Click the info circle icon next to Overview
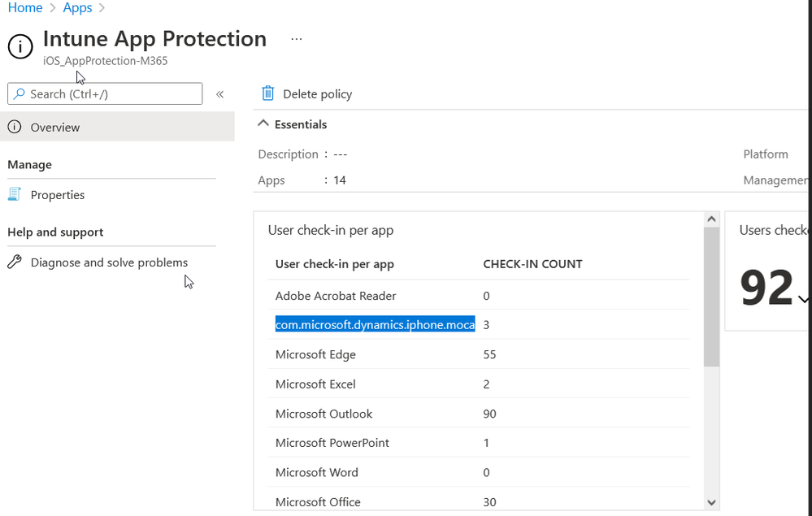The width and height of the screenshot is (812, 516). 16,127
